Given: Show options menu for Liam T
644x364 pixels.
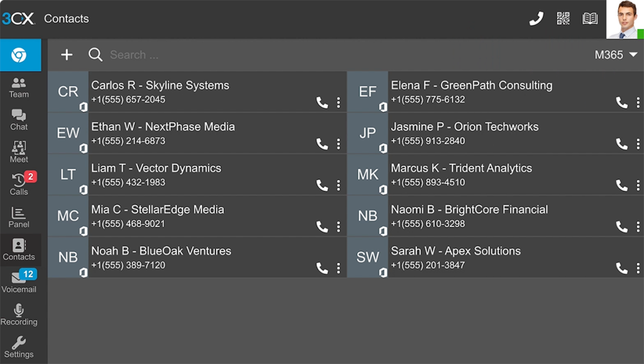Looking at the screenshot, I should pyautogui.click(x=338, y=185).
